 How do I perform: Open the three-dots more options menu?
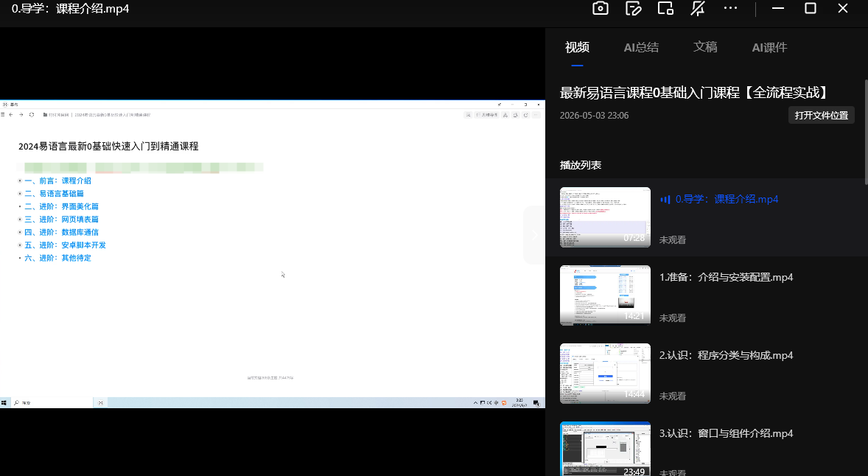[730, 8]
